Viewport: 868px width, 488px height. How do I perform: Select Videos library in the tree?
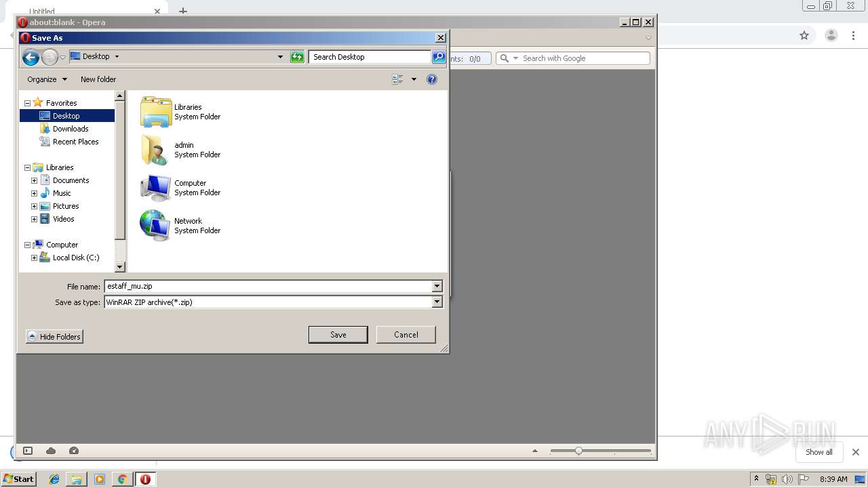click(x=57, y=219)
